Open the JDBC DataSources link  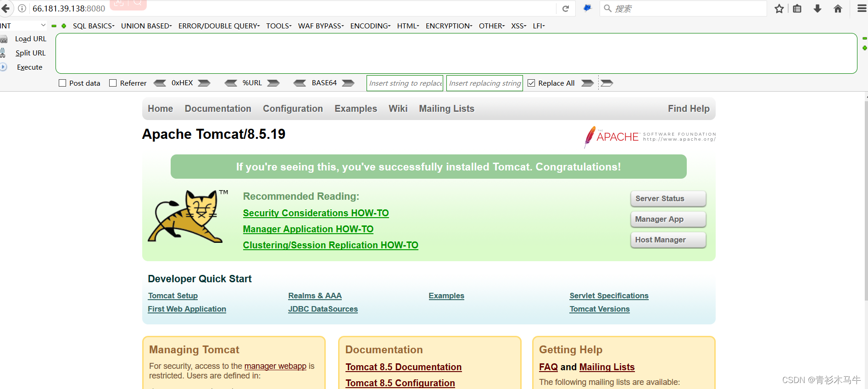click(323, 309)
